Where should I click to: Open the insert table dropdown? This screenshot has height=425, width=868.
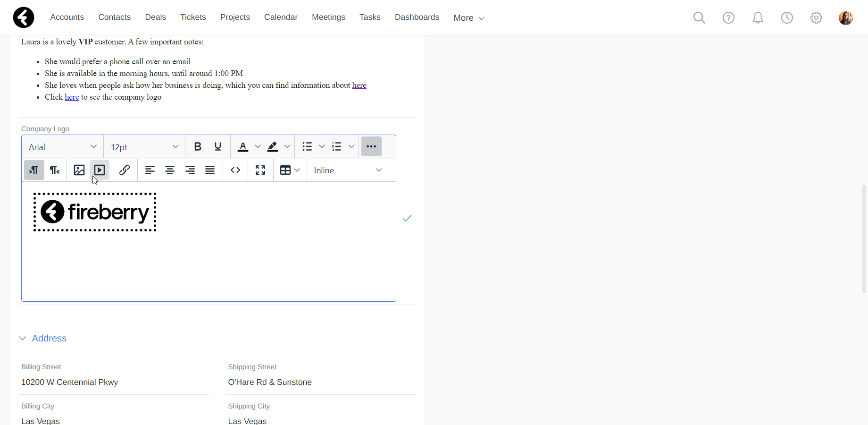tap(290, 170)
